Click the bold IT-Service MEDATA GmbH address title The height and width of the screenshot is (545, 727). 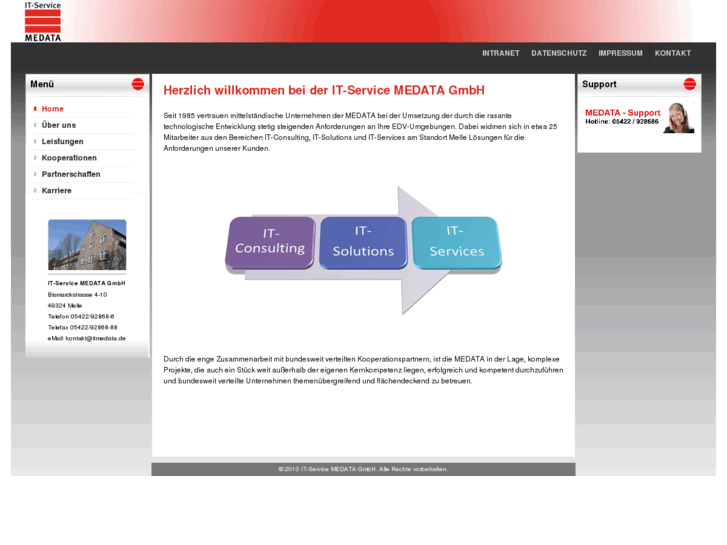tap(86, 283)
